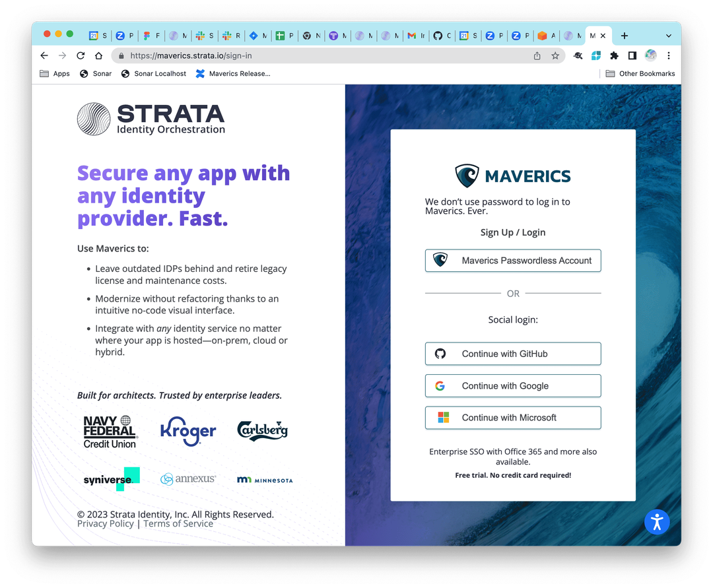Click the share page icon in address bar
Viewport: 713px width, 588px height.
[537, 55]
